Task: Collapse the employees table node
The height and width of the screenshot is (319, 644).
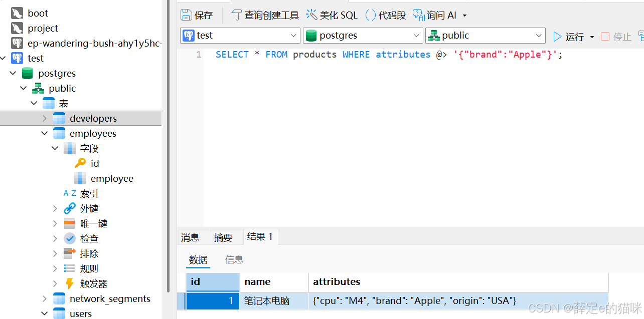Action: click(x=45, y=134)
